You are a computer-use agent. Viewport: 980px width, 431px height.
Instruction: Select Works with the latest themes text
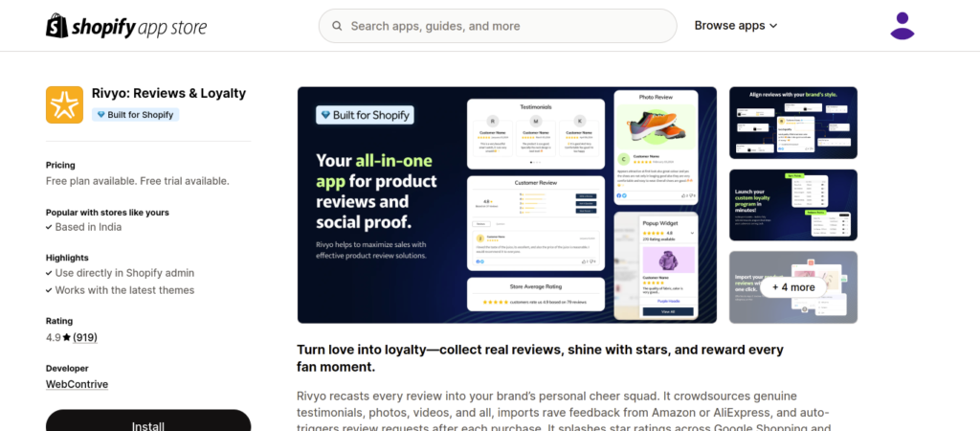pyautogui.click(x=124, y=290)
